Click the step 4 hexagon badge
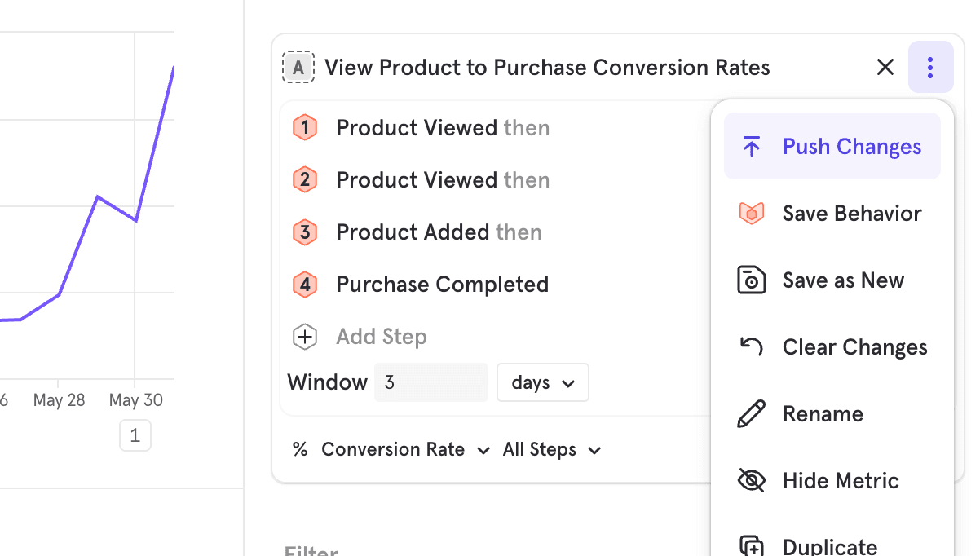This screenshot has height=556, width=980. (305, 285)
